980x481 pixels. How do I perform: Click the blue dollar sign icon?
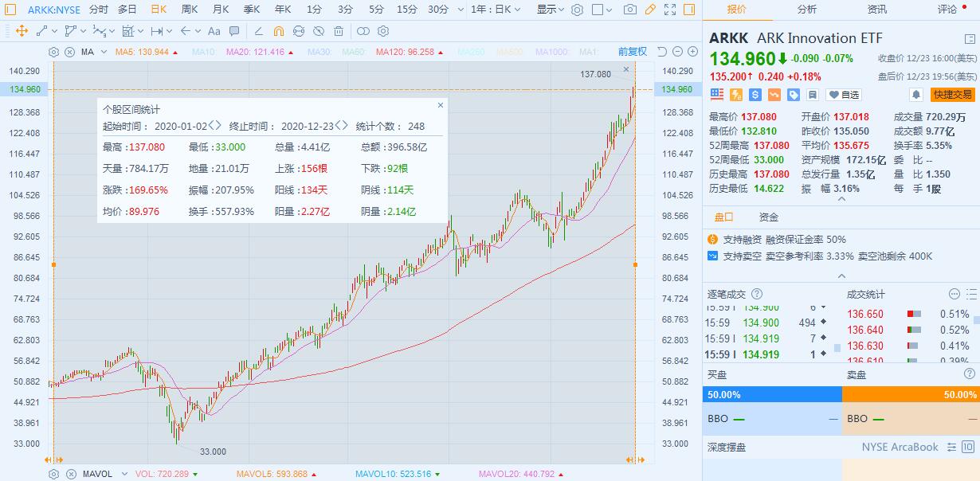(755, 95)
